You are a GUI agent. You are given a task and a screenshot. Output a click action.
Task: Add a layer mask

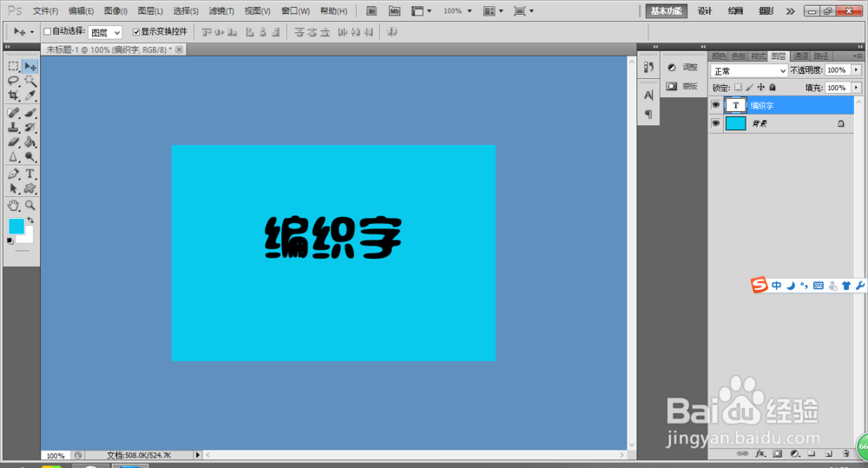point(778,453)
